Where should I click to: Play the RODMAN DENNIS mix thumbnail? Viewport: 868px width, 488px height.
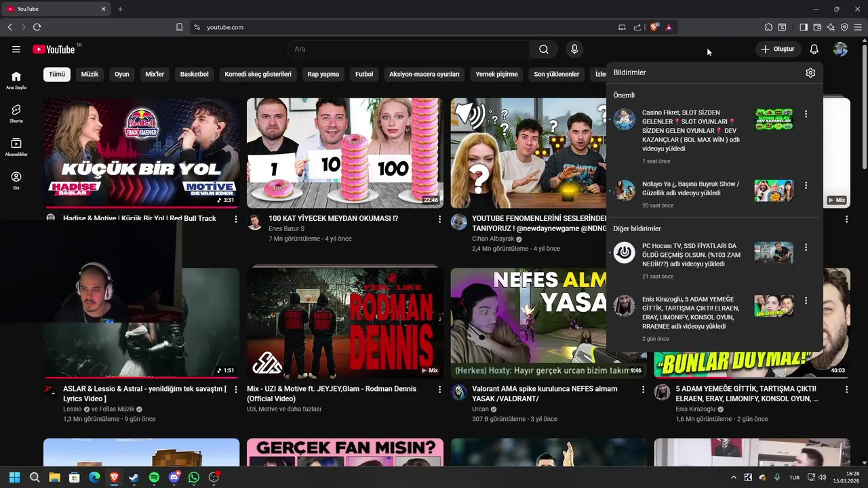[345, 323]
